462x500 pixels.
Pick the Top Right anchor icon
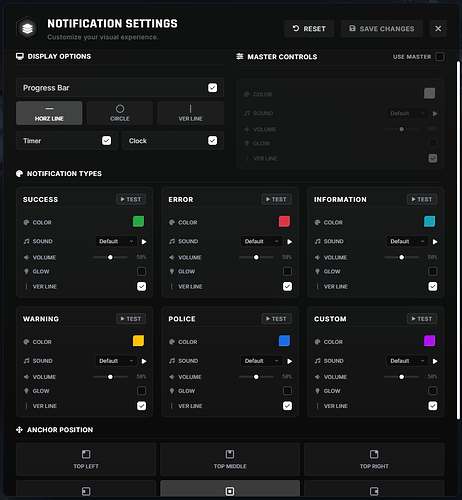374,454
